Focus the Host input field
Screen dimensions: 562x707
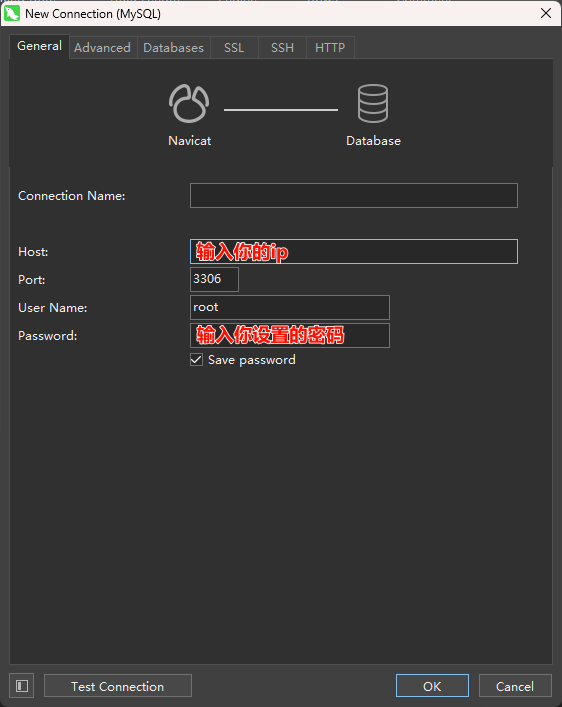[x=354, y=252]
